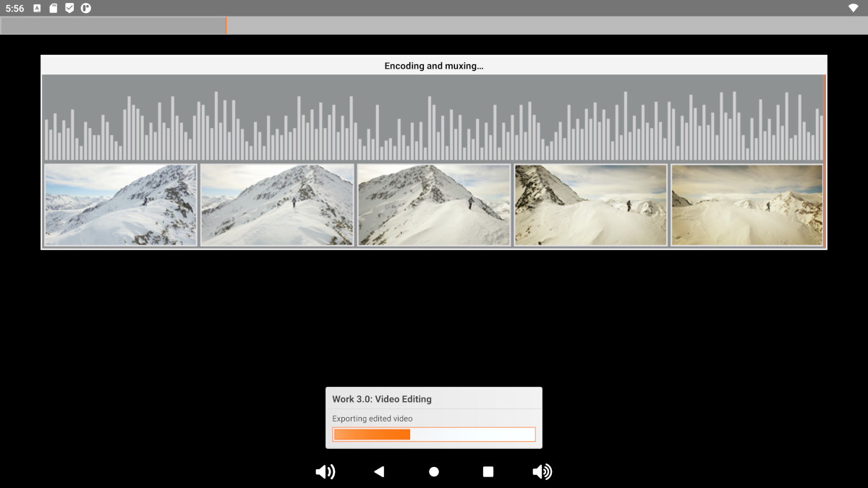Click the 'Encoding and muxing…' status text
Viewport: 868px width, 488px height.
point(434,66)
